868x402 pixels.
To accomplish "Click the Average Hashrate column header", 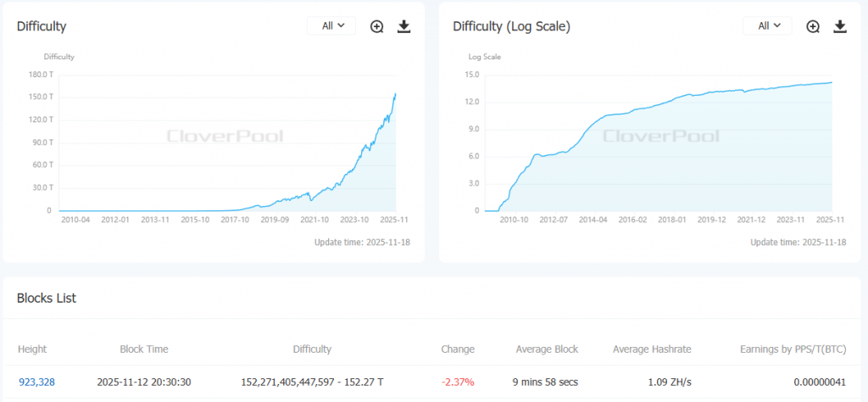I will click(x=652, y=349).
